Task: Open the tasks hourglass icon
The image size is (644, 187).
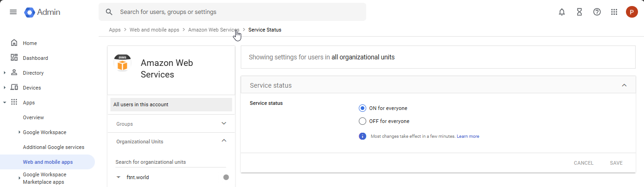Action: [579, 12]
